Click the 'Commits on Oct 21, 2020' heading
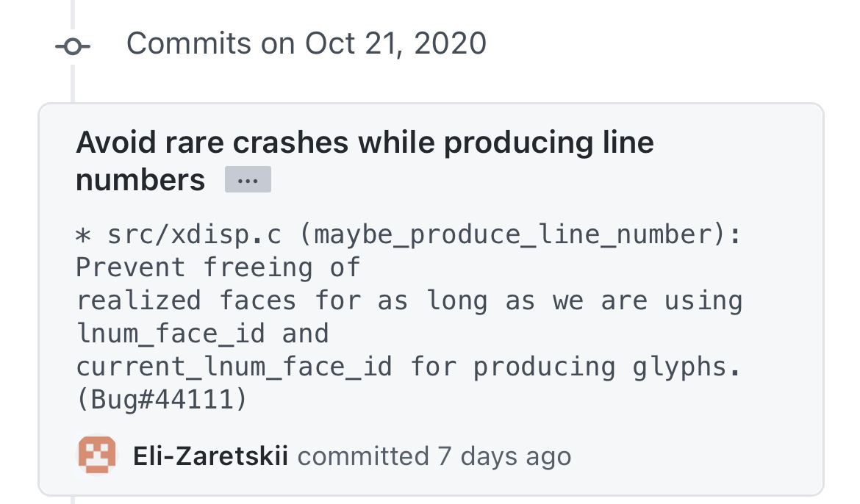This screenshot has width=860, height=504. (x=307, y=43)
